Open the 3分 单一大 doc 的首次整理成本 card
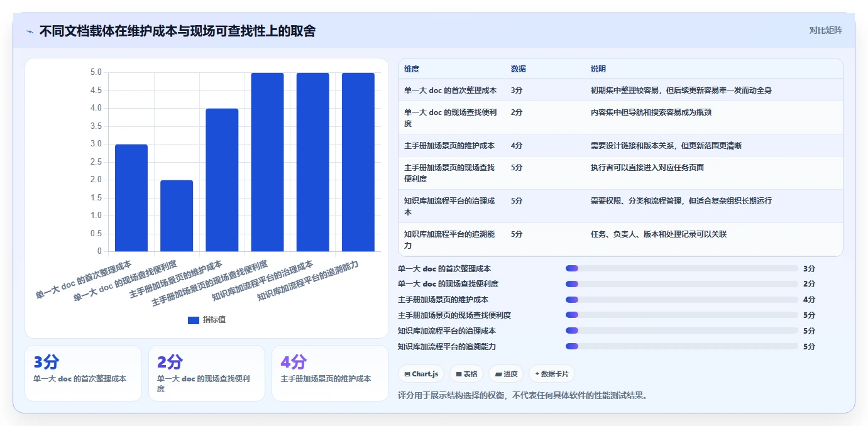The width and height of the screenshot is (868, 426). [83, 373]
